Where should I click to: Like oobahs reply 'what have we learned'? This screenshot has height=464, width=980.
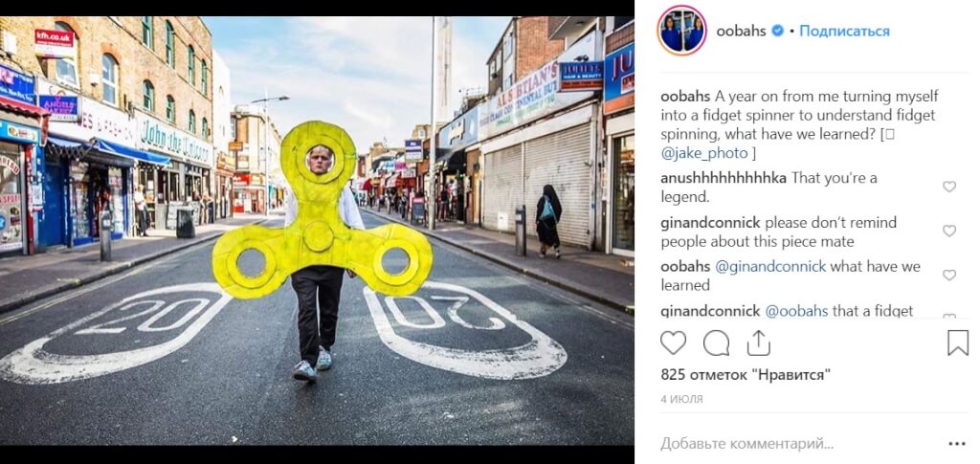[949, 276]
